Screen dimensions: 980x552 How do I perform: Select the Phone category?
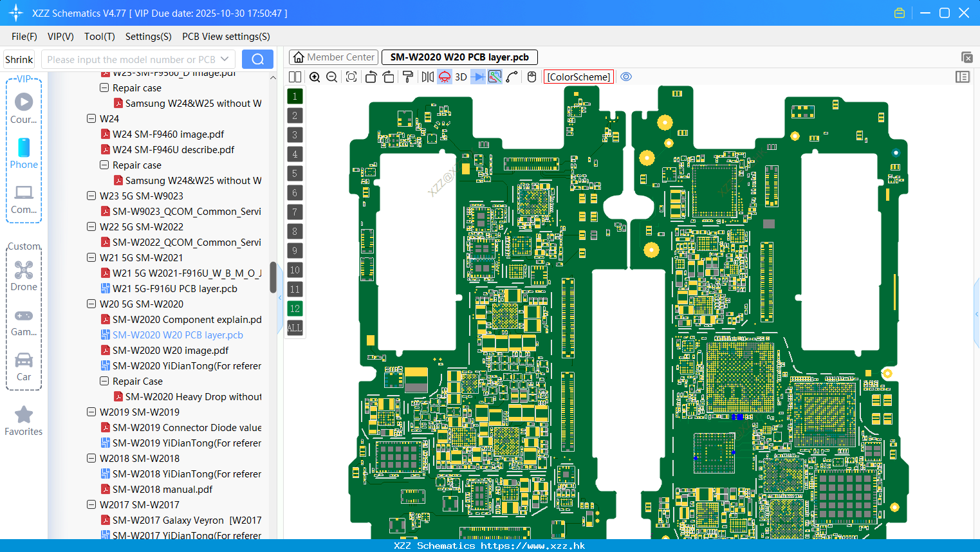[x=24, y=153]
